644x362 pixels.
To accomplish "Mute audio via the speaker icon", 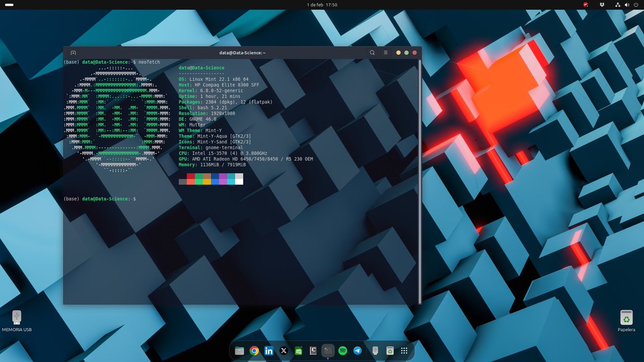I will [627, 5].
